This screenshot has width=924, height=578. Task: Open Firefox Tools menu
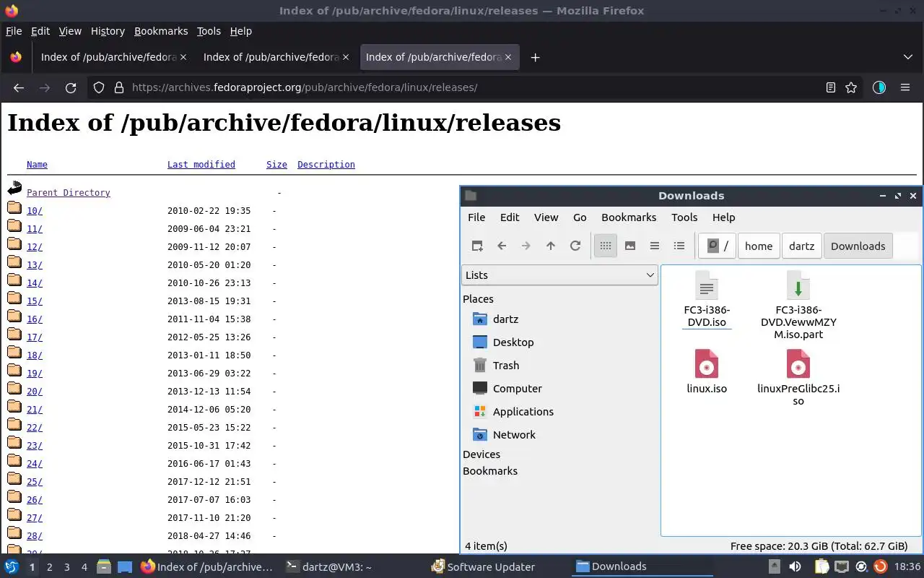point(209,31)
